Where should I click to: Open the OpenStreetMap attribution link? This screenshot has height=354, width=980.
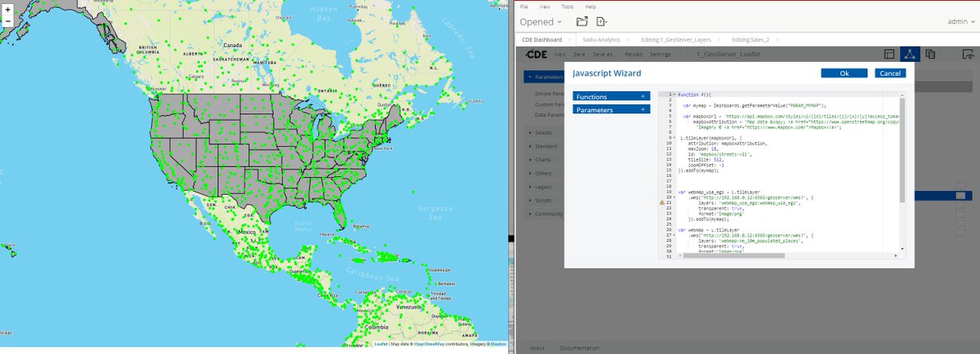coord(429,344)
